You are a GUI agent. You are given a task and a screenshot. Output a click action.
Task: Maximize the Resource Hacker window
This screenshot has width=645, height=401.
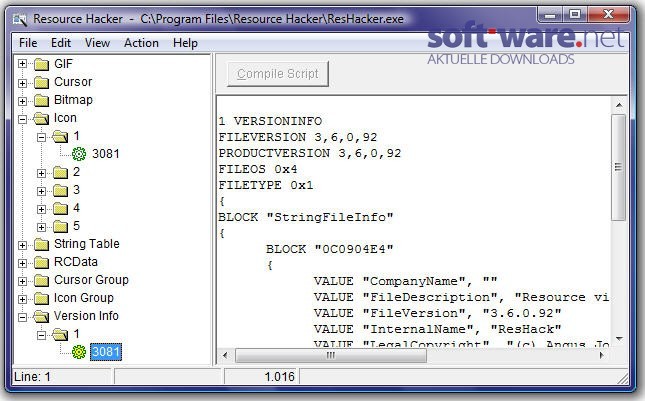point(575,15)
